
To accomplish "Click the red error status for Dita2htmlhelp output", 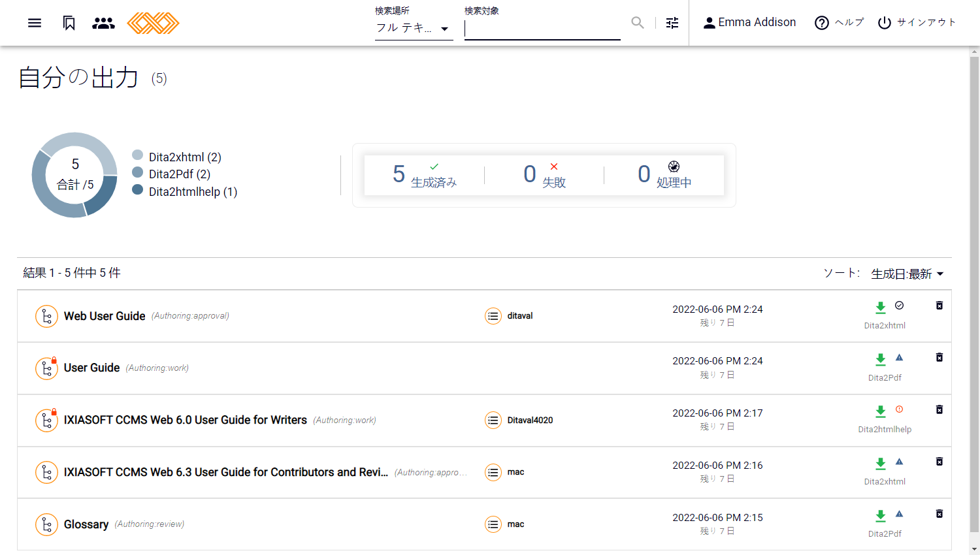I will pyautogui.click(x=900, y=409).
